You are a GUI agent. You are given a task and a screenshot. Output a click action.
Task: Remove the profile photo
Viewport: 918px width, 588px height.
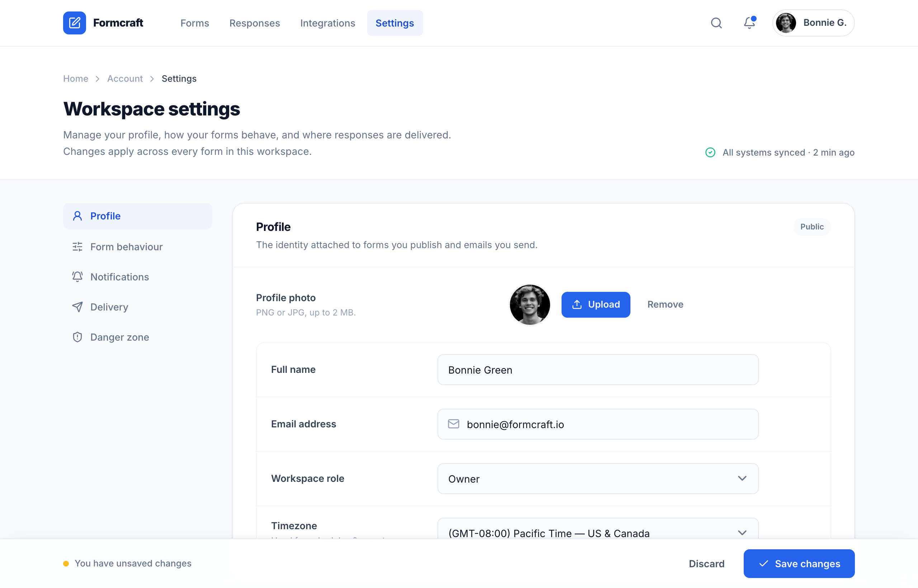665,304
